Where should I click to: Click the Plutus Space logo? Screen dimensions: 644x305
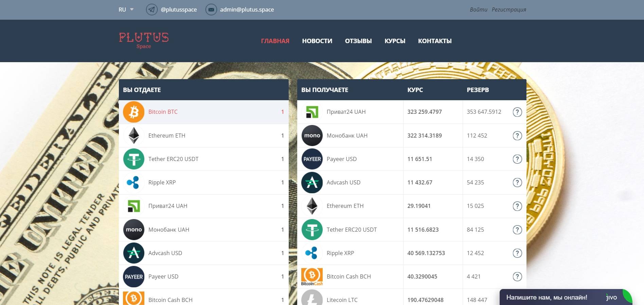[x=144, y=41]
